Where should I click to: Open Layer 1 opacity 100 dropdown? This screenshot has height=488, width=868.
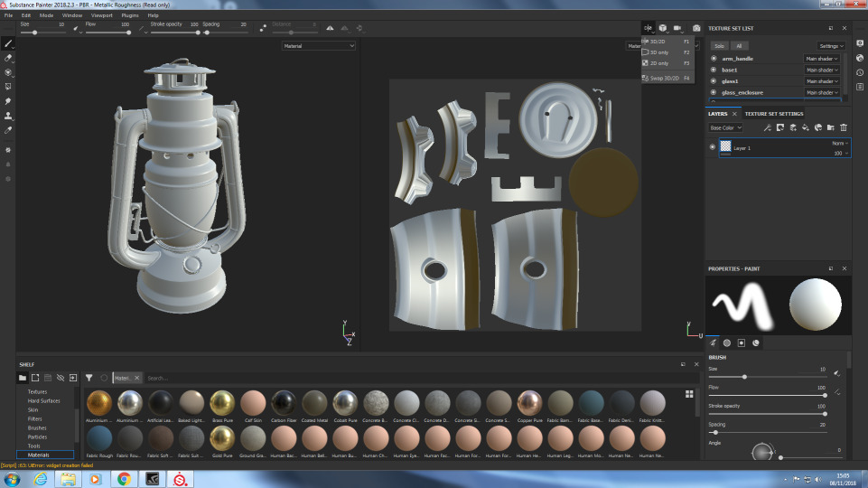pyautogui.click(x=841, y=153)
